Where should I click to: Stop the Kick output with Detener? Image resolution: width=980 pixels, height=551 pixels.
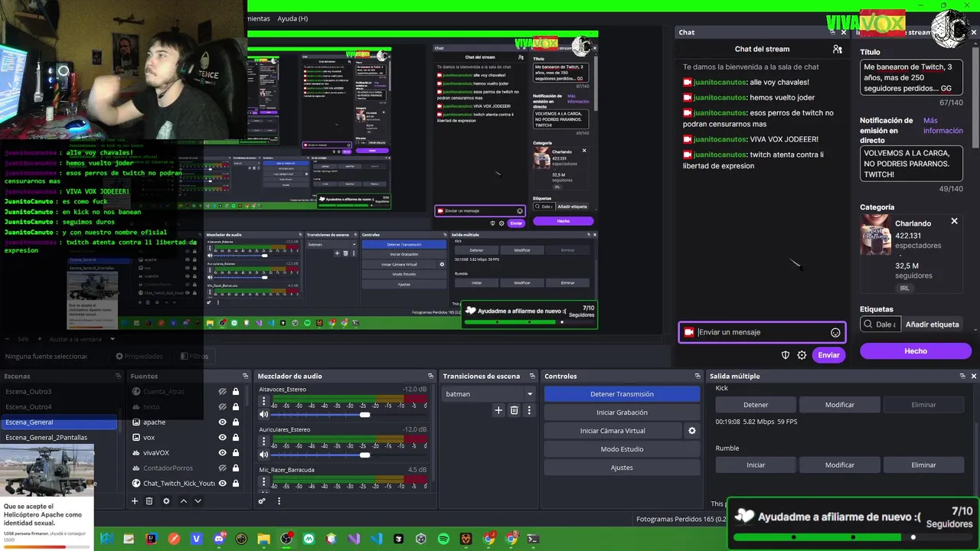756,405
